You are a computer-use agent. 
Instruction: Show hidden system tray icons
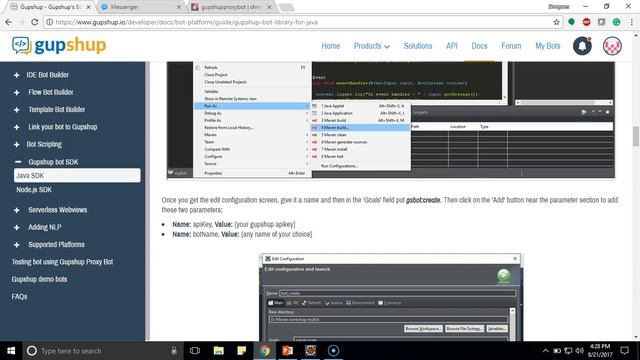pos(546,351)
